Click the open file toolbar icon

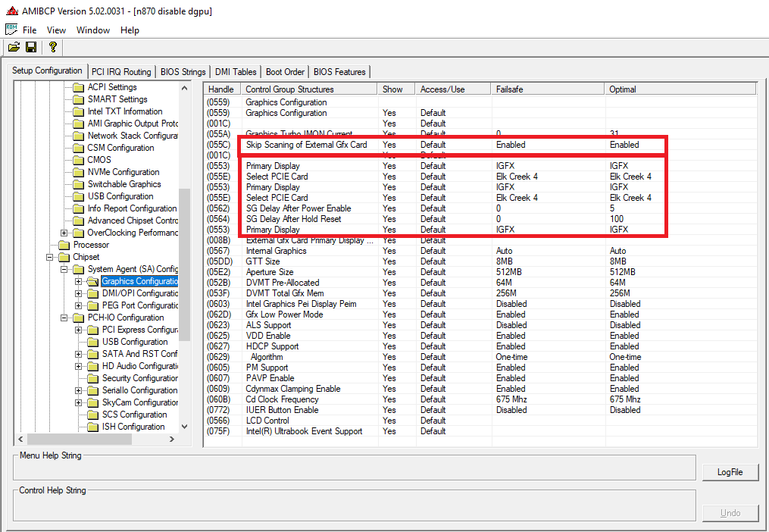pyautogui.click(x=14, y=47)
